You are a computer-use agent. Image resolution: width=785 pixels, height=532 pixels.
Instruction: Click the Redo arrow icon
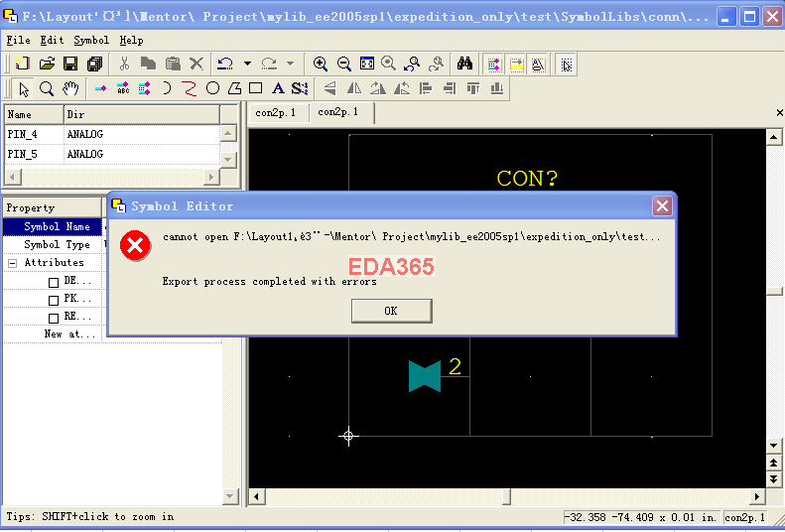click(269, 64)
